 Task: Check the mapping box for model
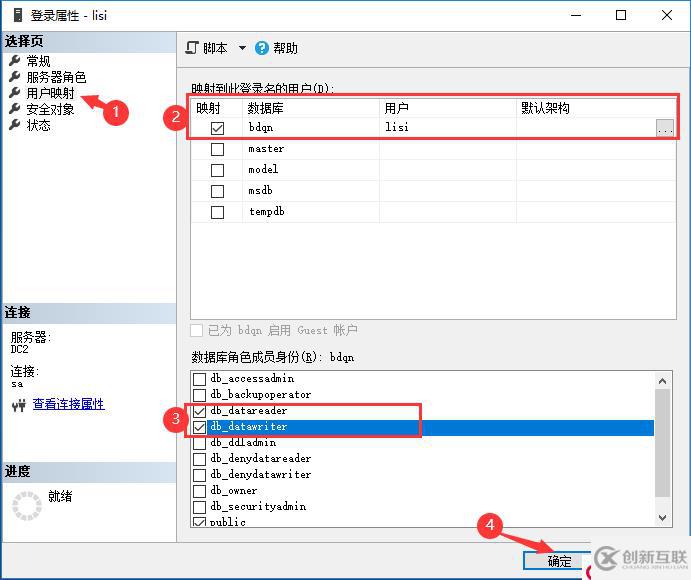click(x=217, y=170)
